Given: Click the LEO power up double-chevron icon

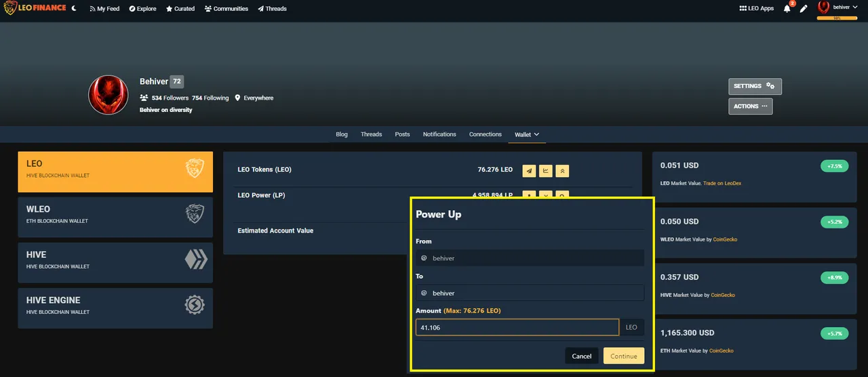Looking at the screenshot, I should tap(562, 170).
